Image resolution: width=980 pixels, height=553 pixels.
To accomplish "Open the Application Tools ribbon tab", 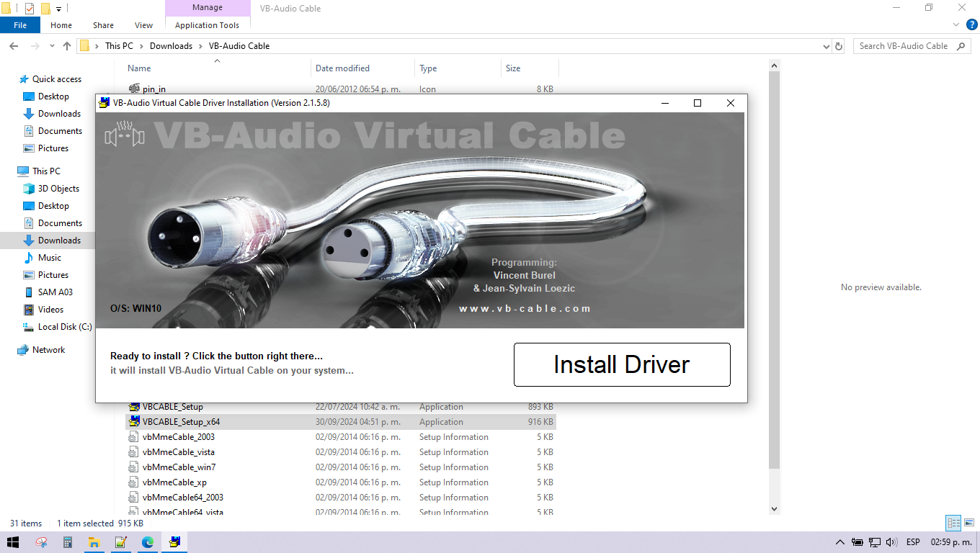I will pyautogui.click(x=207, y=25).
